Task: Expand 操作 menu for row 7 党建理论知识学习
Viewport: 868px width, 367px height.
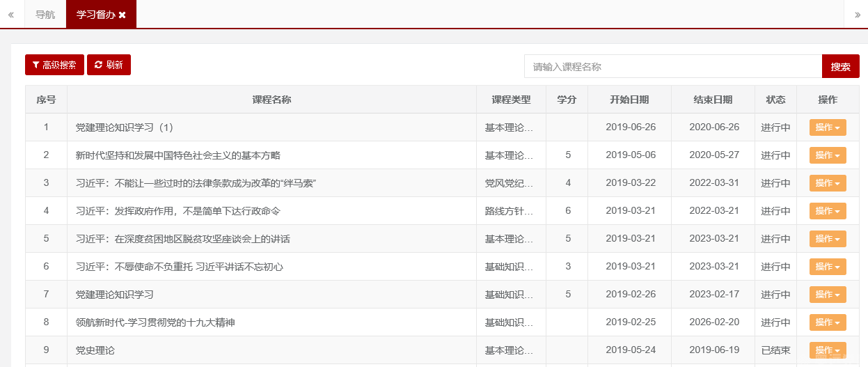Action: point(828,295)
